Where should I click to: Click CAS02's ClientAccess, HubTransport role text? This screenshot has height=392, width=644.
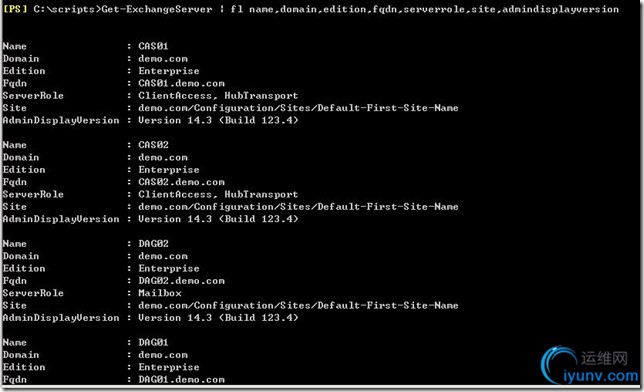(x=218, y=194)
